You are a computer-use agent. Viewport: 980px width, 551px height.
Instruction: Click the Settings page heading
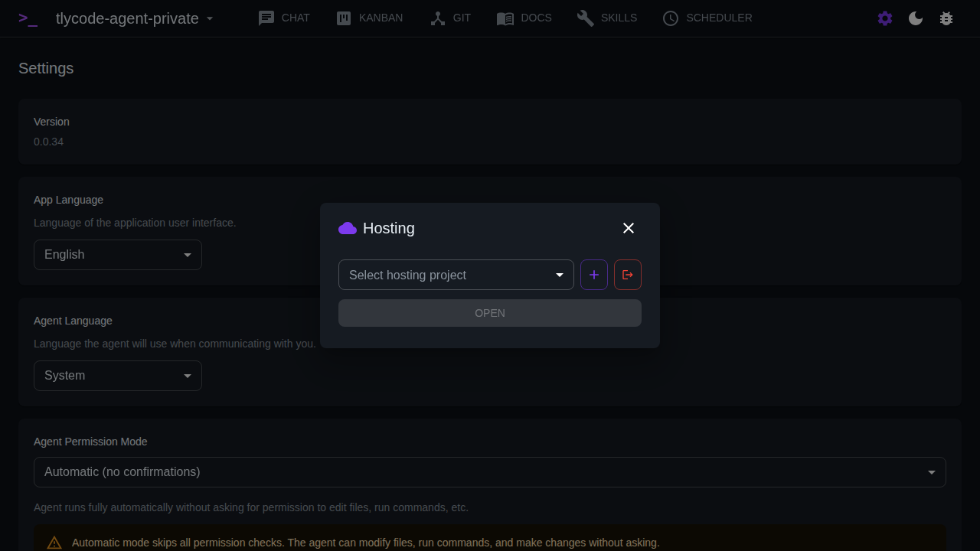tap(46, 68)
